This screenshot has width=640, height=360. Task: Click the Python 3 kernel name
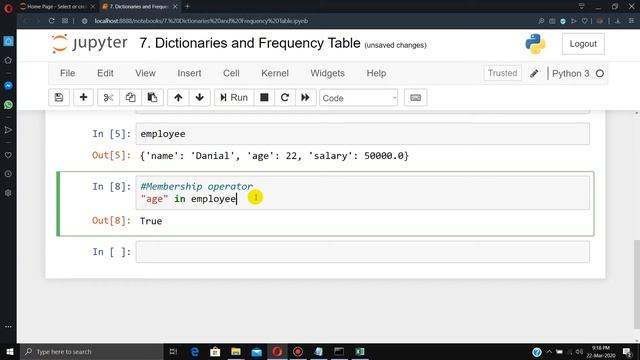tap(570, 73)
